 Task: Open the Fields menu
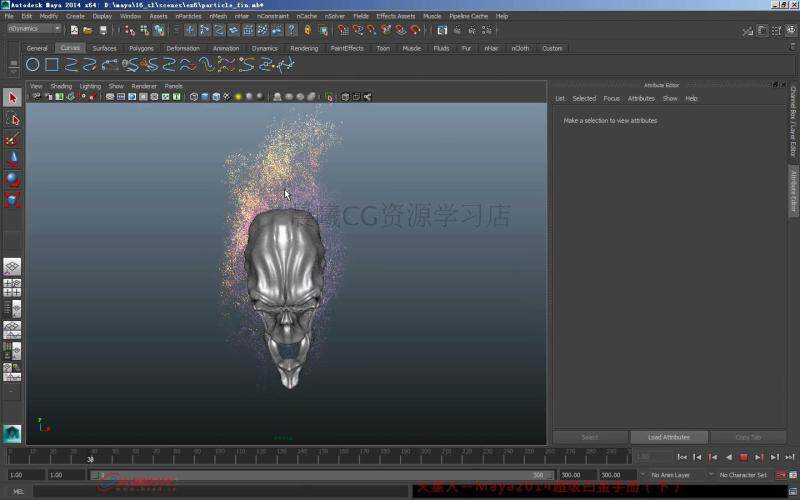[361, 16]
